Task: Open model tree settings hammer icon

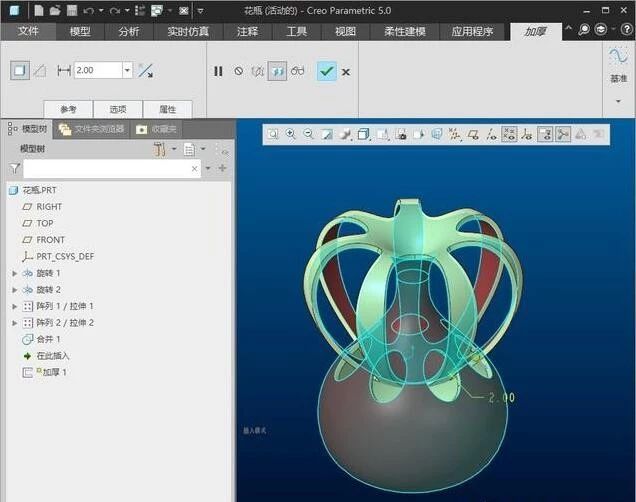Action: pyautogui.click(x=160, y=149)
